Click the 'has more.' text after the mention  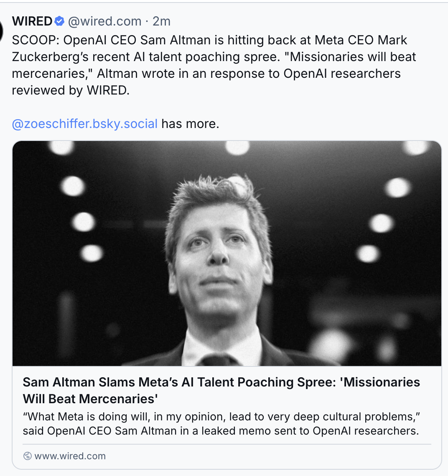tap(190, 124)
